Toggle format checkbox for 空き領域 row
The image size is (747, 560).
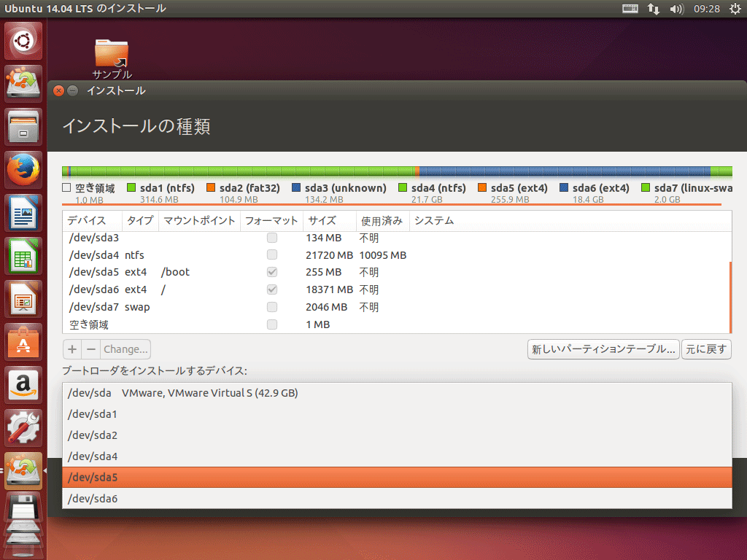(272, 324)
